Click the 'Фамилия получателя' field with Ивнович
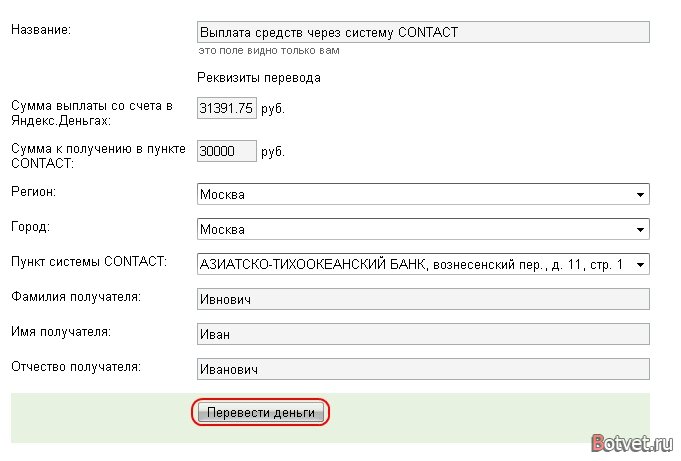Viewport: 681px width, 461px height. (423, 299)
